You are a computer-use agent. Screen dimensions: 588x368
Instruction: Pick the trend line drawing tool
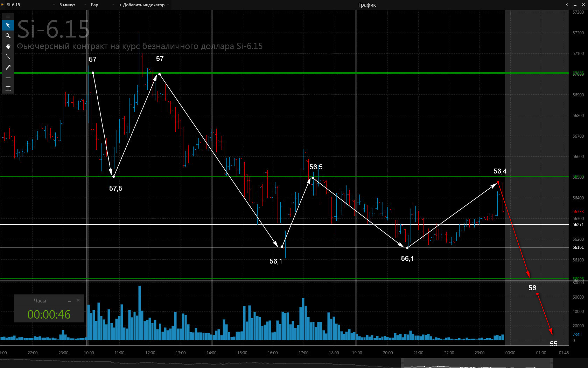[x=8, y=57]
